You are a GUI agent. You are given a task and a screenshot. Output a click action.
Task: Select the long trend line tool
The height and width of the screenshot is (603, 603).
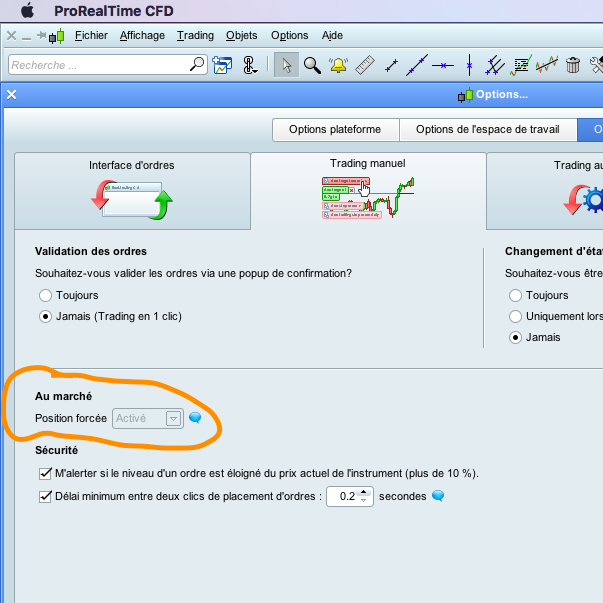[417, 65]
